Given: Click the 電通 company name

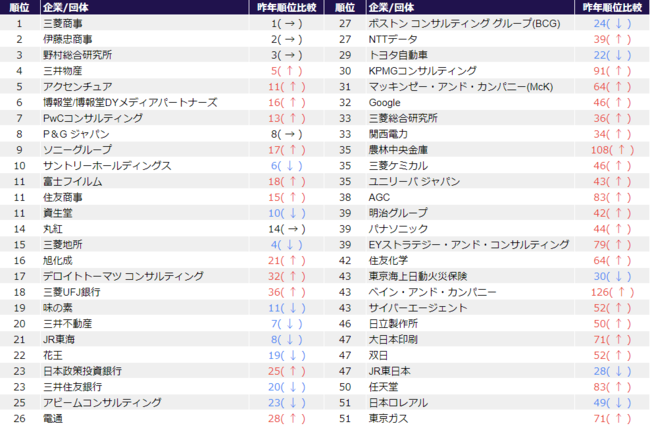Looking at the screenshot, I should tap(54, 417).
